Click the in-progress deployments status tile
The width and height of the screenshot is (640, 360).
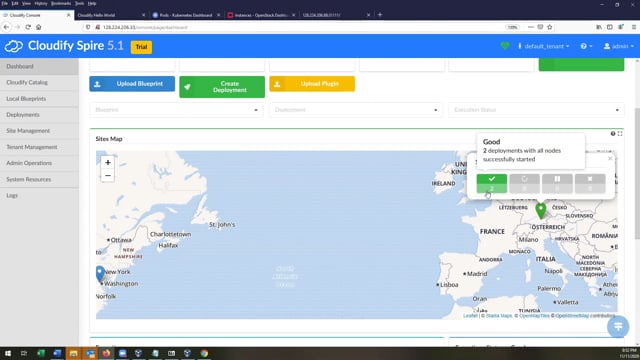coord(524,183)
